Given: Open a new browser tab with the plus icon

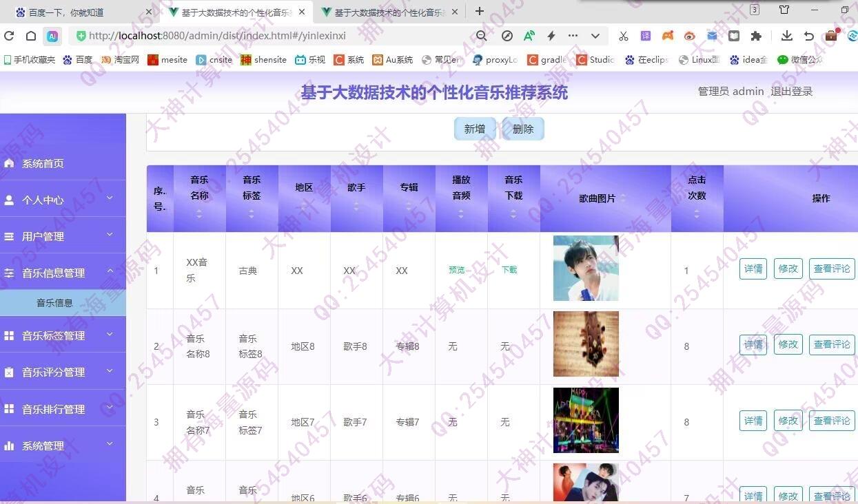Looking at the screenshot, I should pyautogui.click(x=480, y=11).
